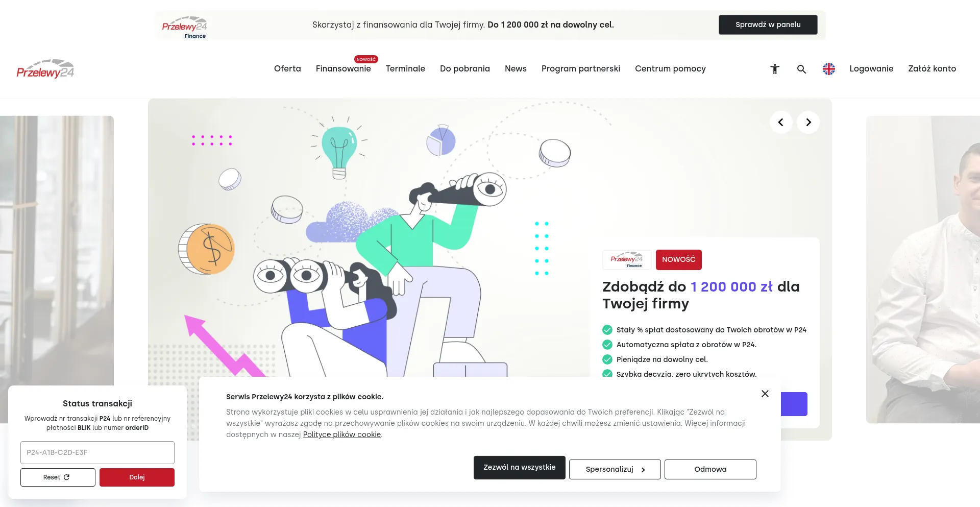Viewport: 980px width, 507px height.
Task: Open the Finansowanie menu item
Action: (343, 69)
